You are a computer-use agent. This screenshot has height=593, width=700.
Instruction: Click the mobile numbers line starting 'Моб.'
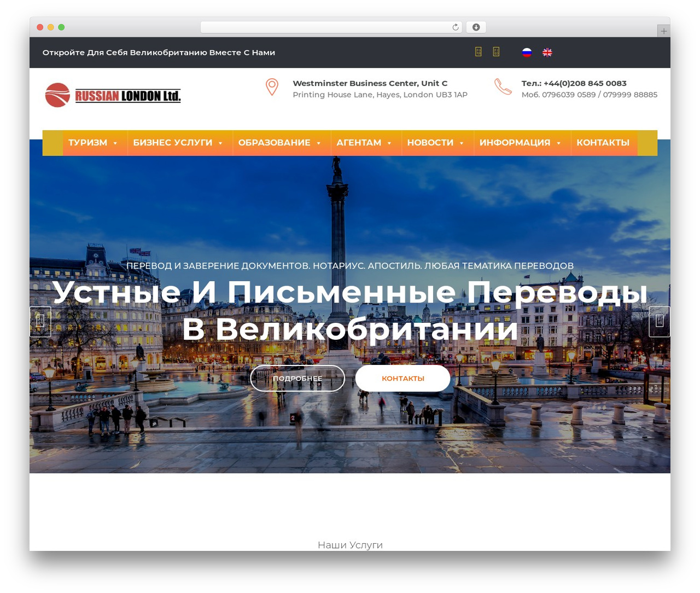[590, 95]
